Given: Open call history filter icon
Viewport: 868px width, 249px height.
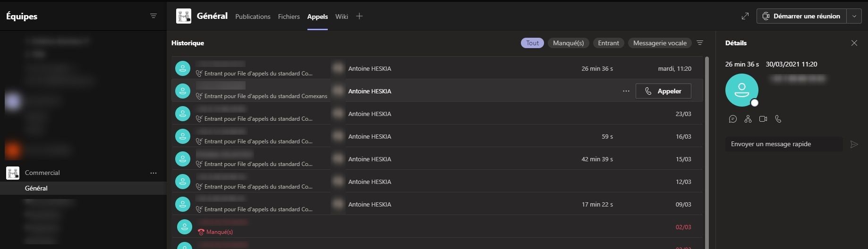Looking at the screenshot, I should [x=700, y=43].
